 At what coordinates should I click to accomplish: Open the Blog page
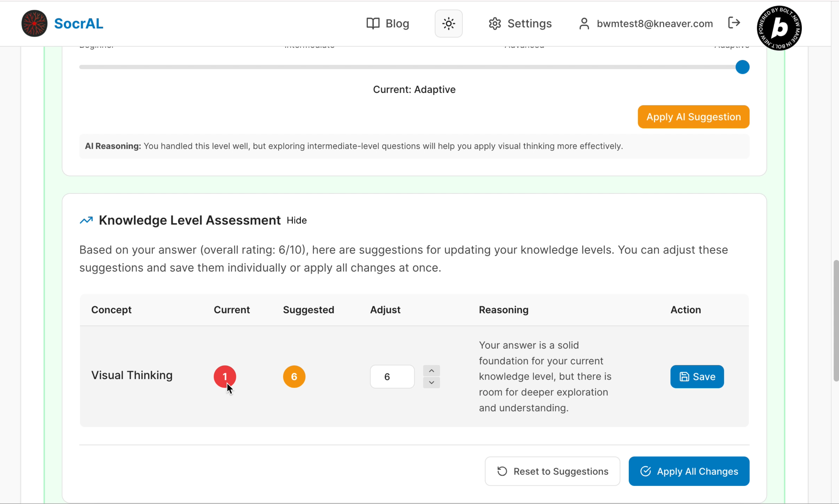[x=388, y=24]
